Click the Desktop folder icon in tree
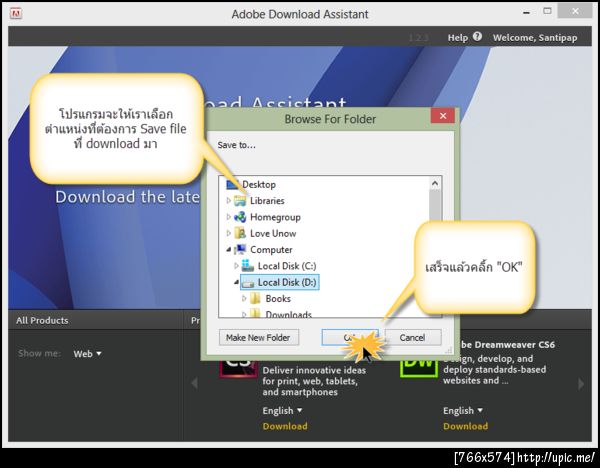 233,185
